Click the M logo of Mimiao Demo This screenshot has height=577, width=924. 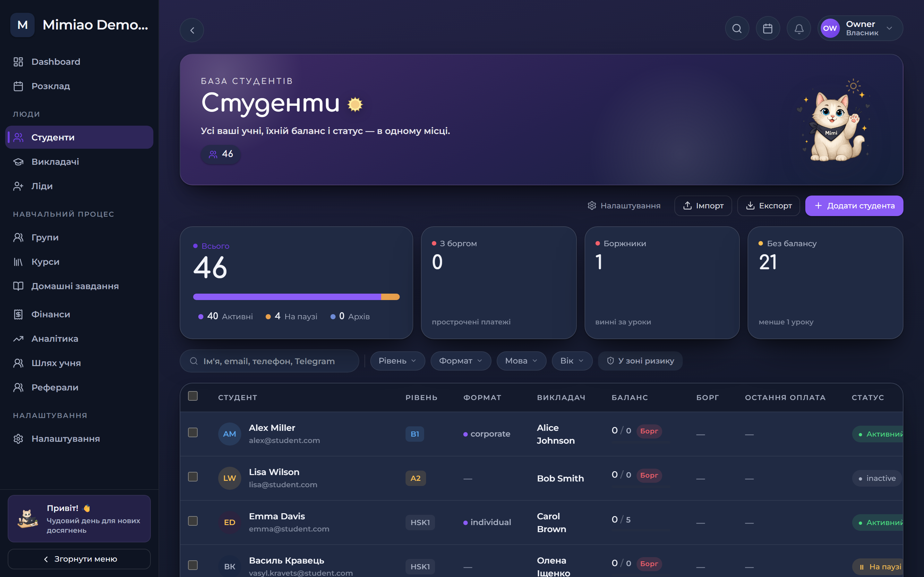point(22,25)
